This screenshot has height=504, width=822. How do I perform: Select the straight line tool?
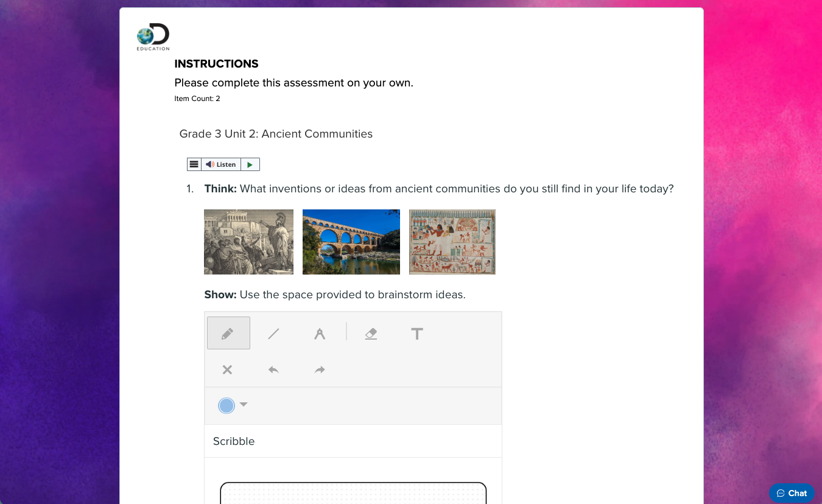pyautogui.click(x=274, y=333)
